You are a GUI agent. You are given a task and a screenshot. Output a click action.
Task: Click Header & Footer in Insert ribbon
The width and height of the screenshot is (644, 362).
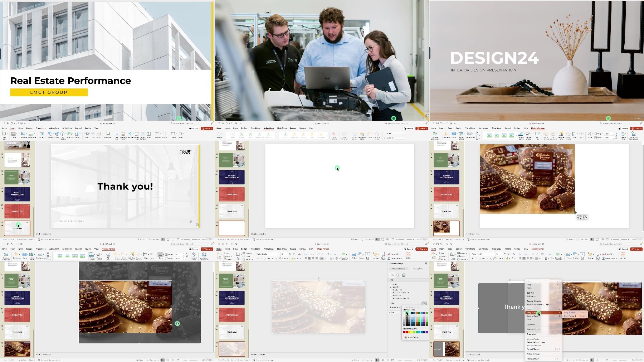(x=123, y=135)
